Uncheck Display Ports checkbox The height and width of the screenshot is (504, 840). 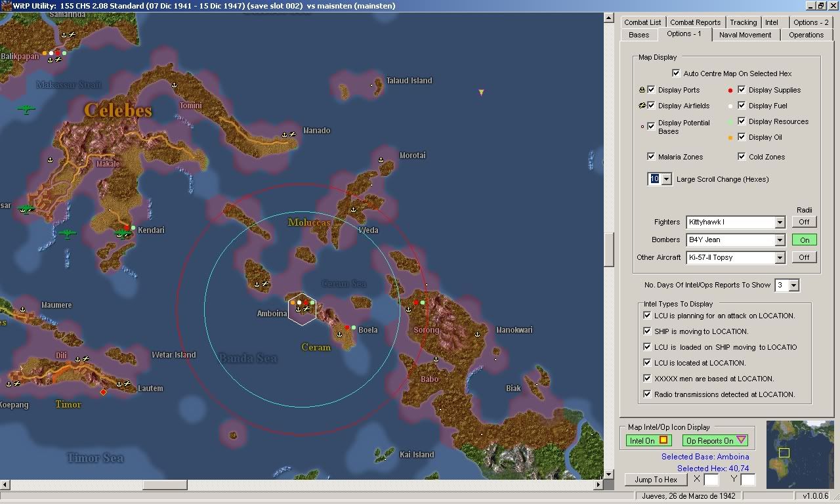[652, 90]
